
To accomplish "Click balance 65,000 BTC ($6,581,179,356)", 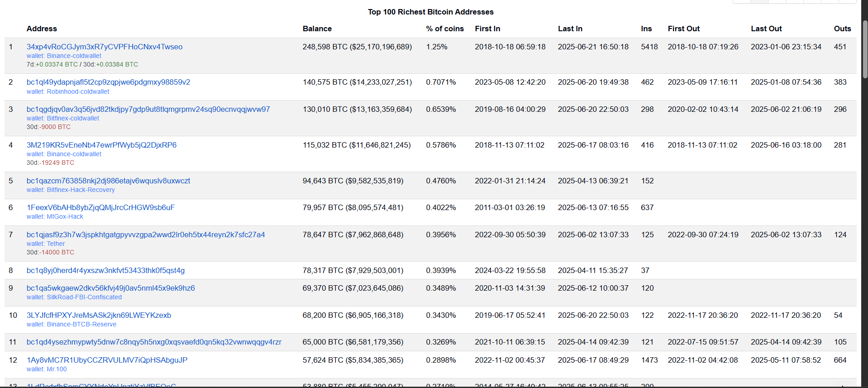I will [x=353, y=342].
